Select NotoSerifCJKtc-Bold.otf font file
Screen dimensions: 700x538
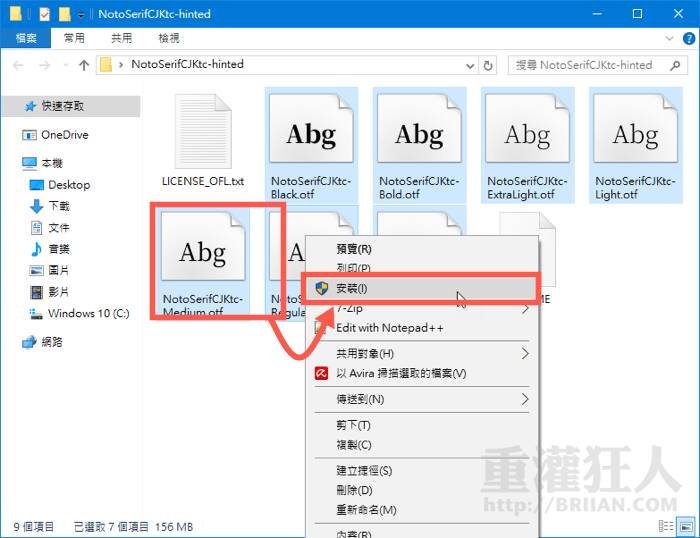click(x=420, y=145)
